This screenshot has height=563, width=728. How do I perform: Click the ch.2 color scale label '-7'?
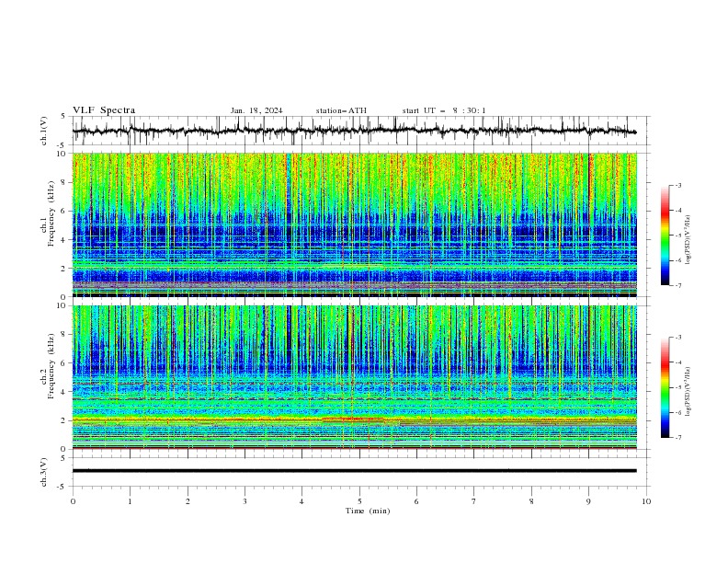click(678, 438)
